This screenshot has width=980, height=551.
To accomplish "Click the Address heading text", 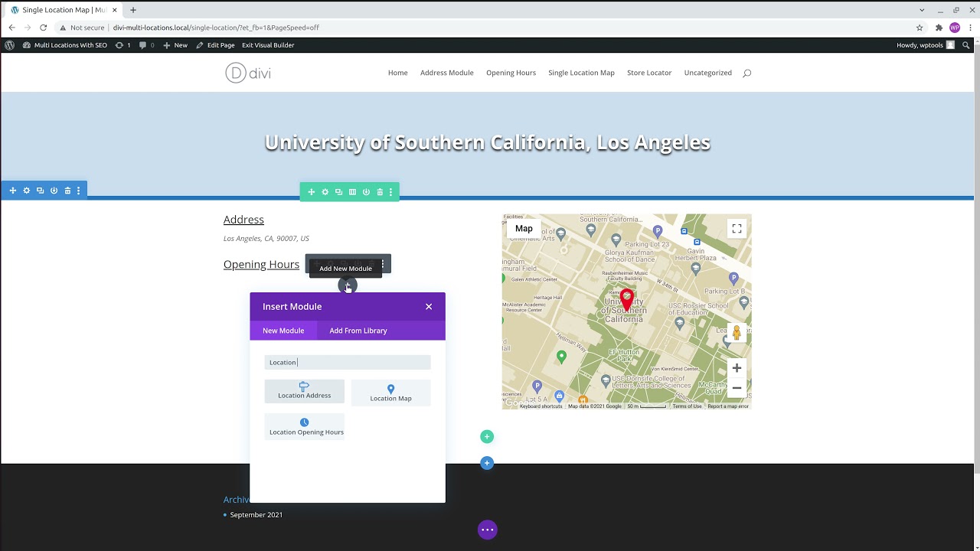I will pyautogui.click(x=243, y=220).
